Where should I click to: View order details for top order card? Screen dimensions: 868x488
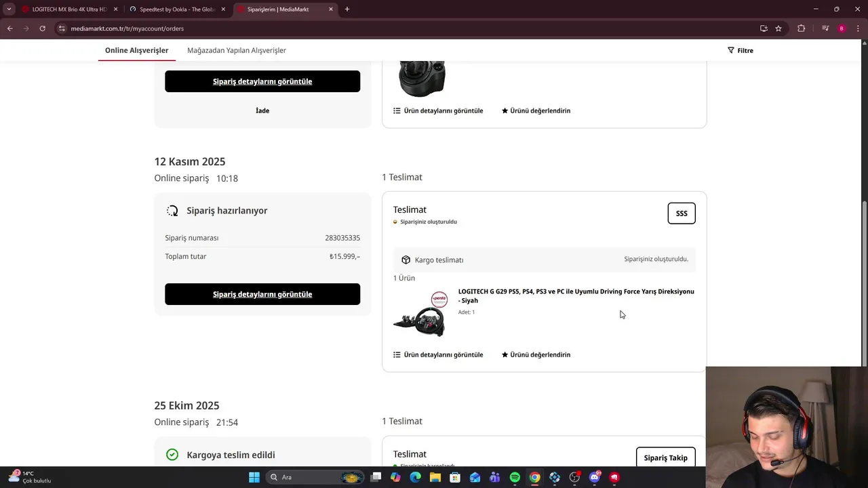(x=262, y=81)
